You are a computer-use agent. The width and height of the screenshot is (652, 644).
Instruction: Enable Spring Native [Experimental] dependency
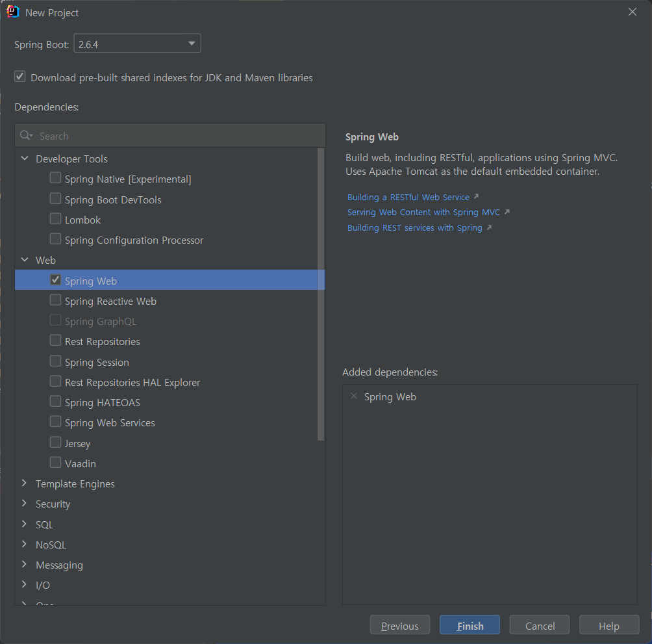click(55, 177)
